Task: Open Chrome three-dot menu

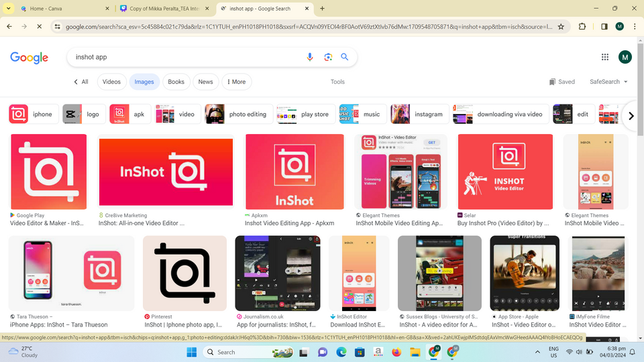Action: point(635,27)
